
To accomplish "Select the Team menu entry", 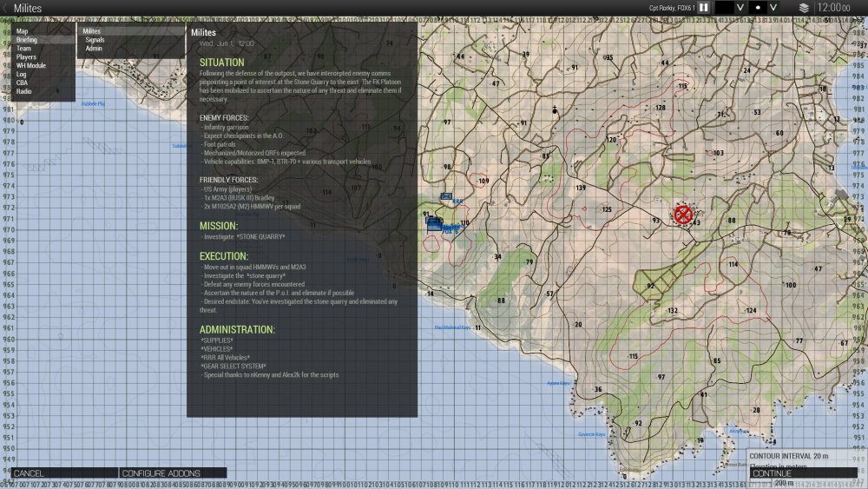I will (x=24, y=49).
